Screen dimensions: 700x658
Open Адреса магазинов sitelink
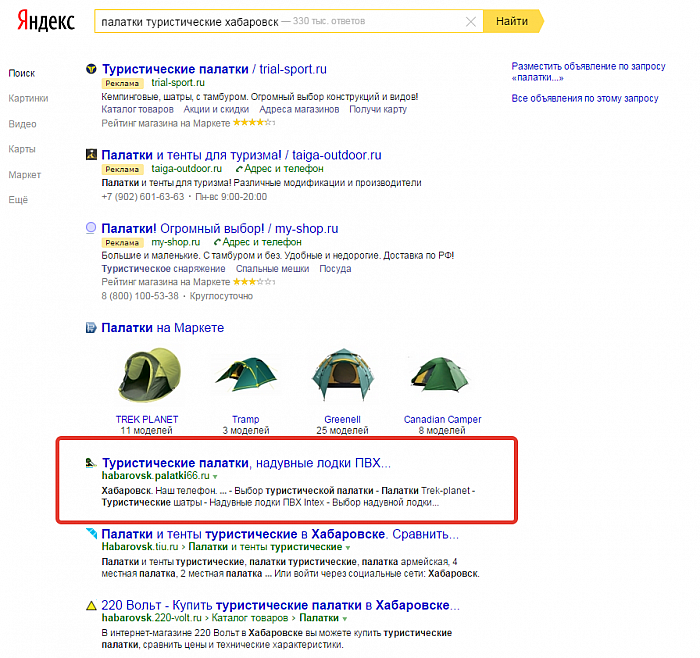[x=299, y=109]
